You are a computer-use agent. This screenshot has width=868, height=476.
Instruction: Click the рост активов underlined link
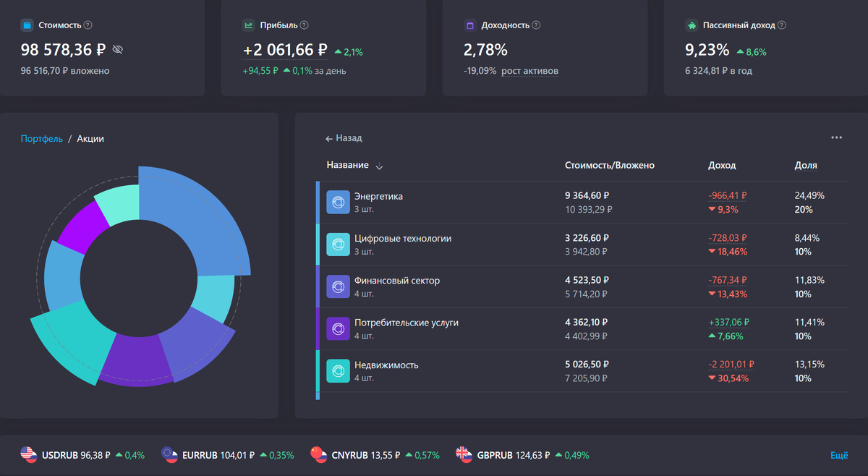(529, 71)
